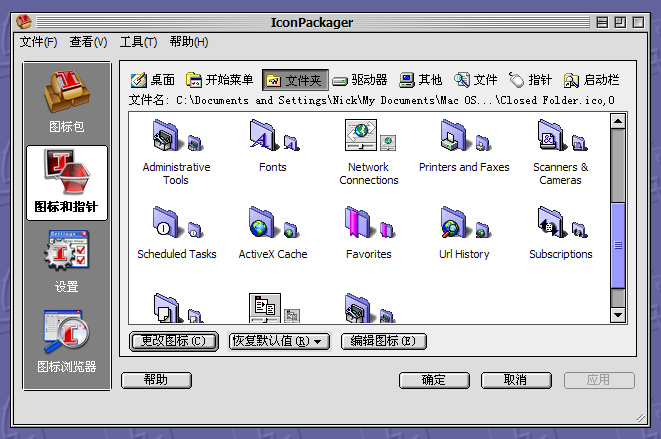Open the 设置 settings section

(67, 261)
